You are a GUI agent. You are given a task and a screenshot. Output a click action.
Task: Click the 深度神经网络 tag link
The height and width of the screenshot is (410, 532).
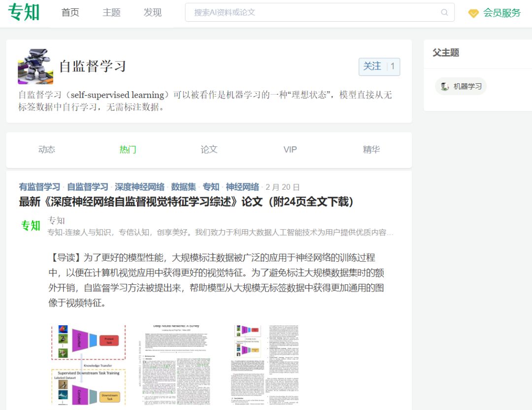coord(139,187)
